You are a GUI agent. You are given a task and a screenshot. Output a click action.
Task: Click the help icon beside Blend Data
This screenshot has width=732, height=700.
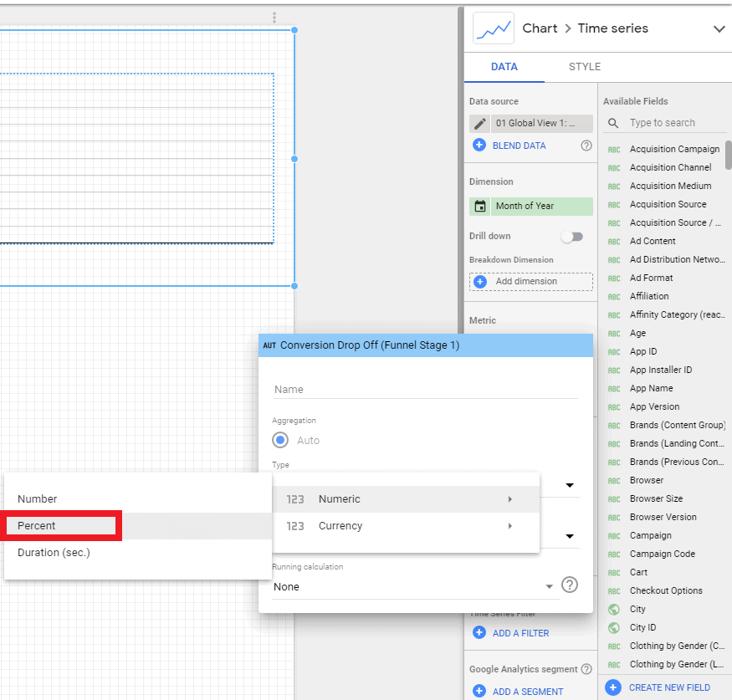coord(586,146)
